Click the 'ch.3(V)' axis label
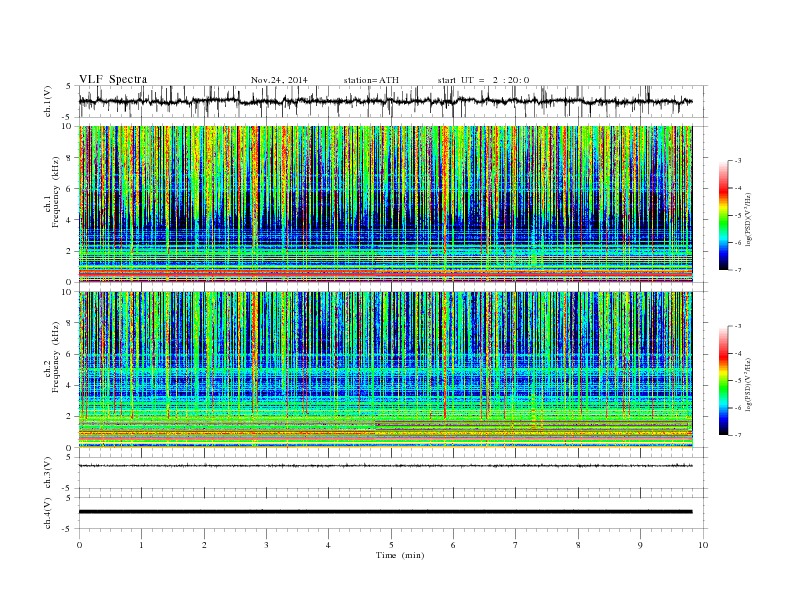Screen dimensions: 792x612 48,473
